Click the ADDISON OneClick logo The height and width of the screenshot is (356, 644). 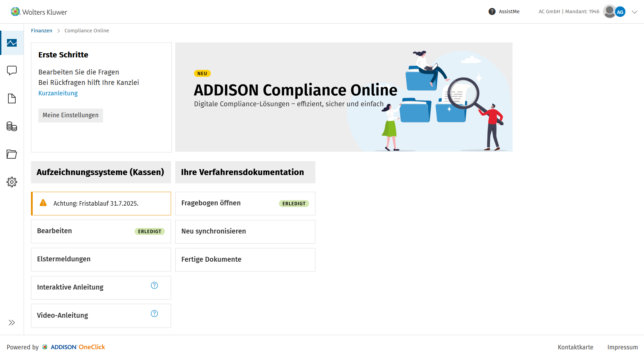click(73, 347)
